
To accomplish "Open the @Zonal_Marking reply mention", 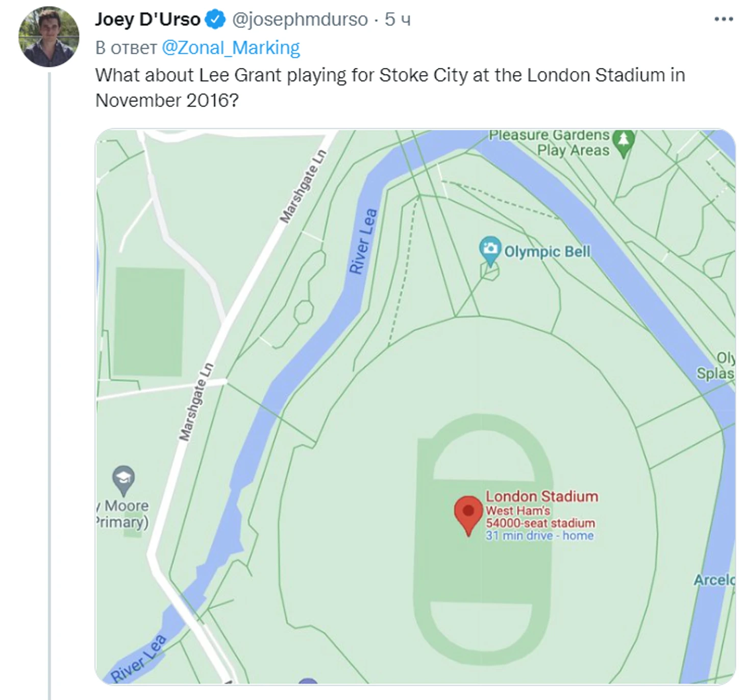I will click(231, 47).
